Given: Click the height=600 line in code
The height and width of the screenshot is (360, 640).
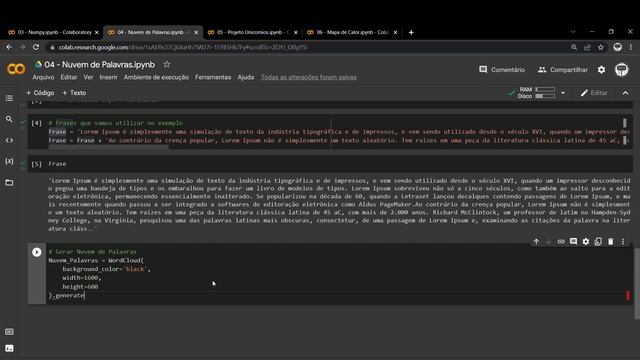Looking at the screenshot, I should 80,287.
